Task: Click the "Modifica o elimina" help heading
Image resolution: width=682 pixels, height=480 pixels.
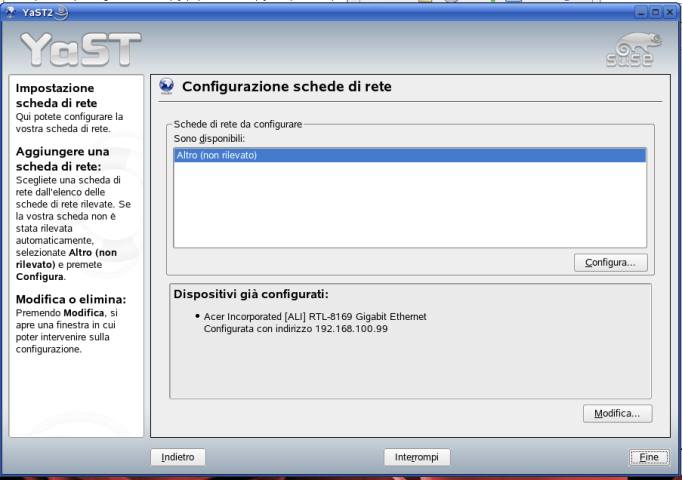Action: tap(71, 300)
